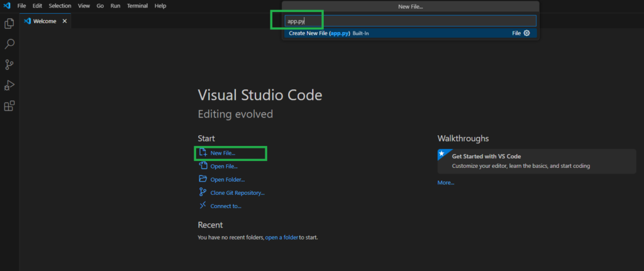This screenshot has width=644, height=271.
Task: Select the Welcome tab
Action: coord(44,21)
